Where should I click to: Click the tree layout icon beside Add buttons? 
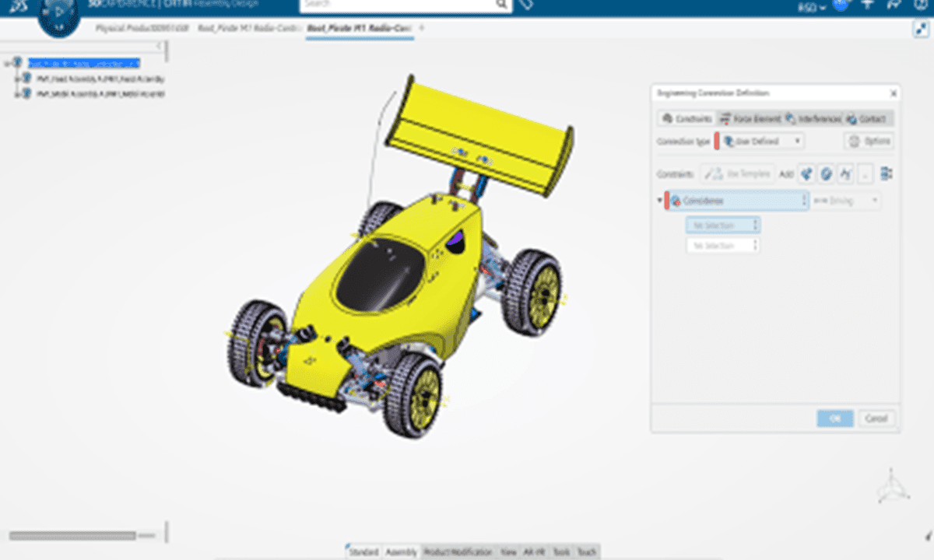[887, 173]
